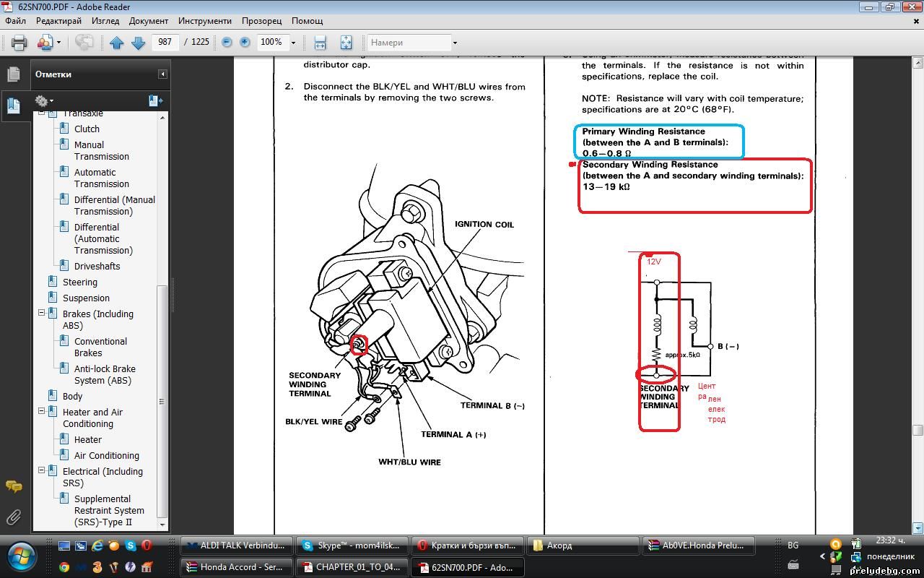Screen dimensions: 924x578
Task: Collapse the Brakes (Including ABS) bookmark
Action: pos(42,314)
